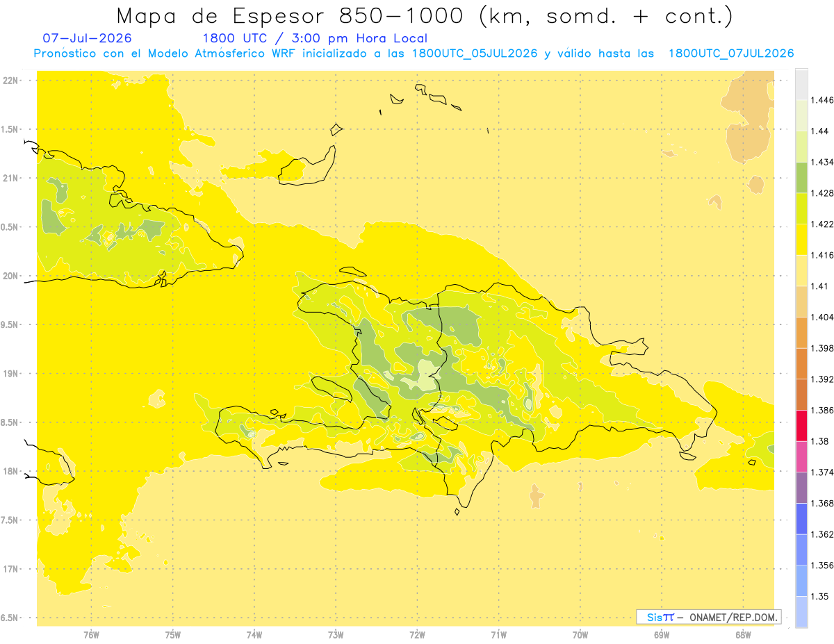Click the "18N" latitude label
This screenshot has height=644, width=834.
point(11,472)
